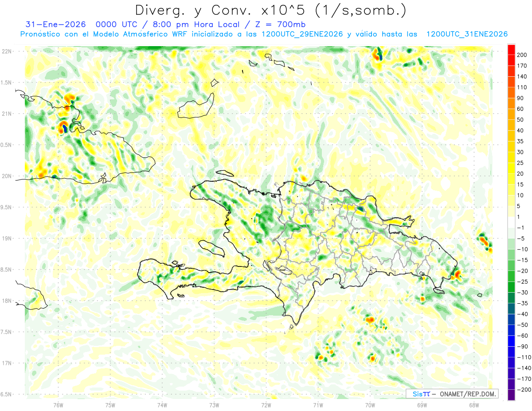The width and height of the screenshot is (532, 411).
Task: Click the 17N latitude label
Action: click(x=6, y=363)
